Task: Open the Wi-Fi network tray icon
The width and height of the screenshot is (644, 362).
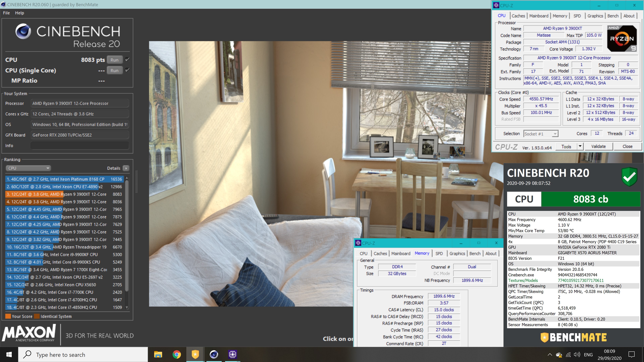Action: click(569, 355)
